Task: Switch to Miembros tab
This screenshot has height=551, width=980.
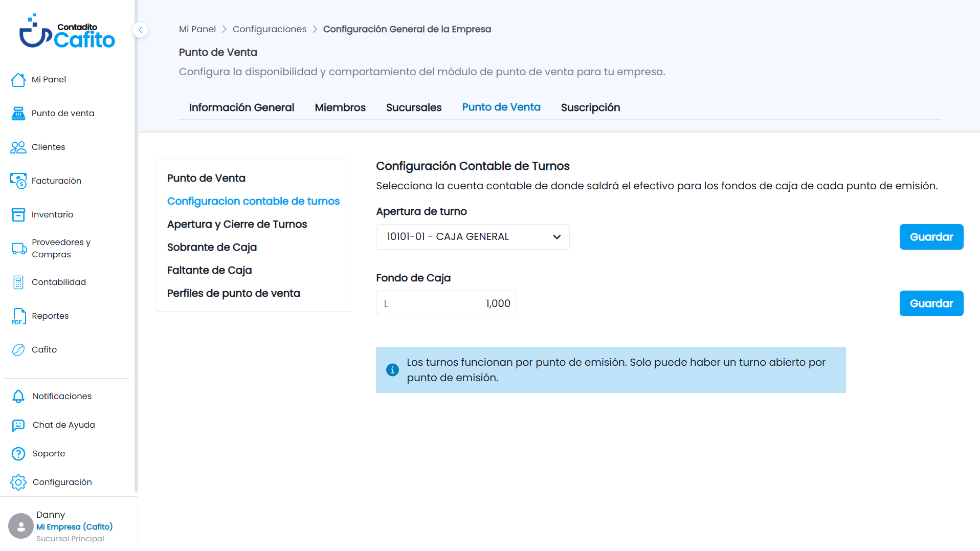Action: coord(340,107)
